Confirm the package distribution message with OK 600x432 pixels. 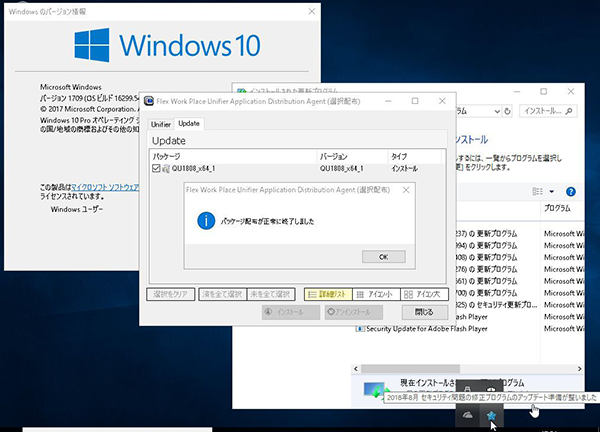coord(384,257)
